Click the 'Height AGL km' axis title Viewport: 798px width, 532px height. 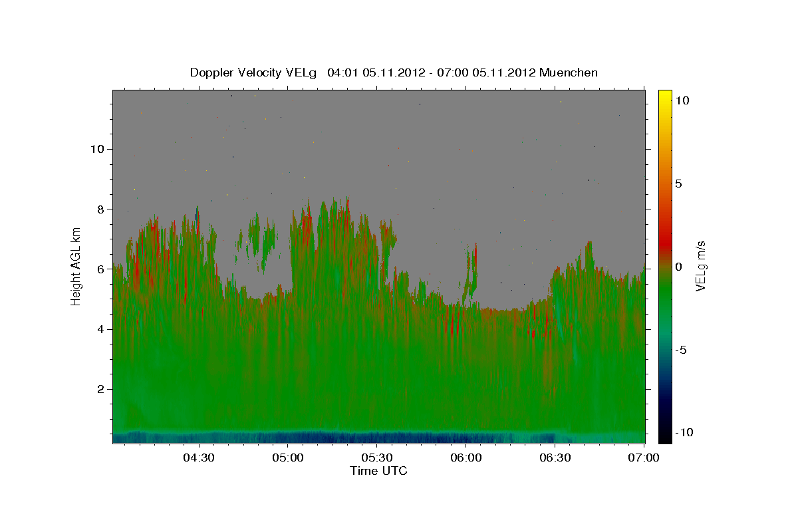point(76,266)
